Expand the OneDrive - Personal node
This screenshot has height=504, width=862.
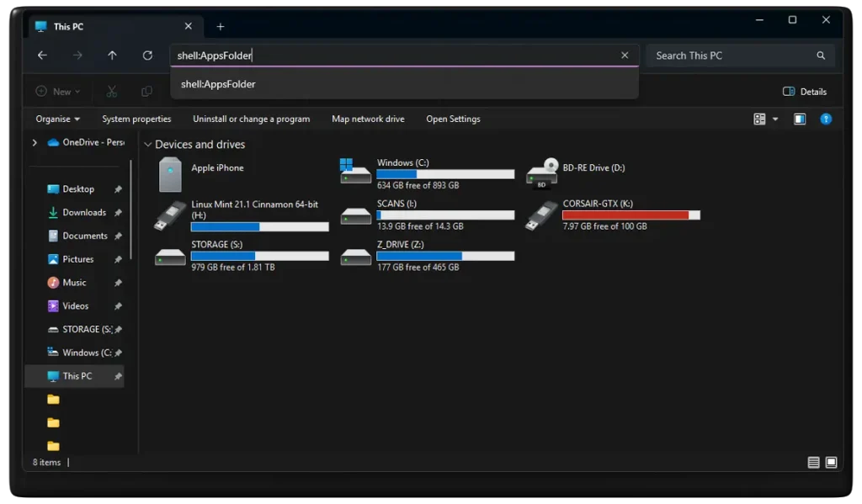[35, 142]
